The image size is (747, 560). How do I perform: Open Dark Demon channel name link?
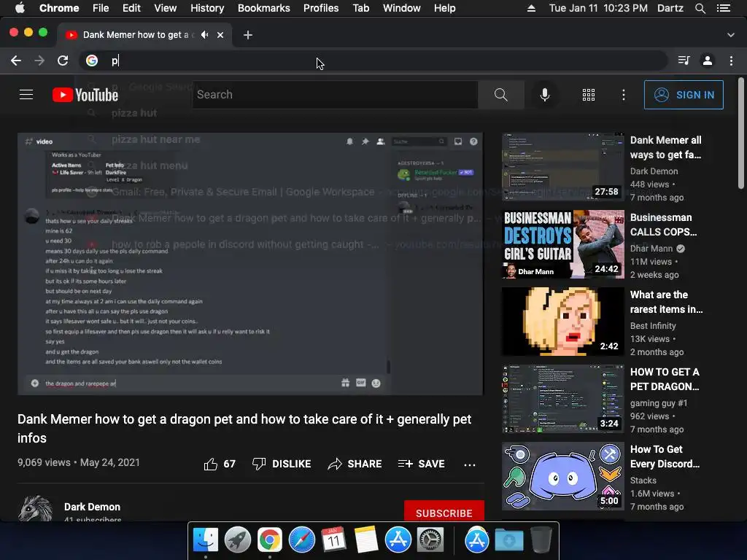coord(93,507)
